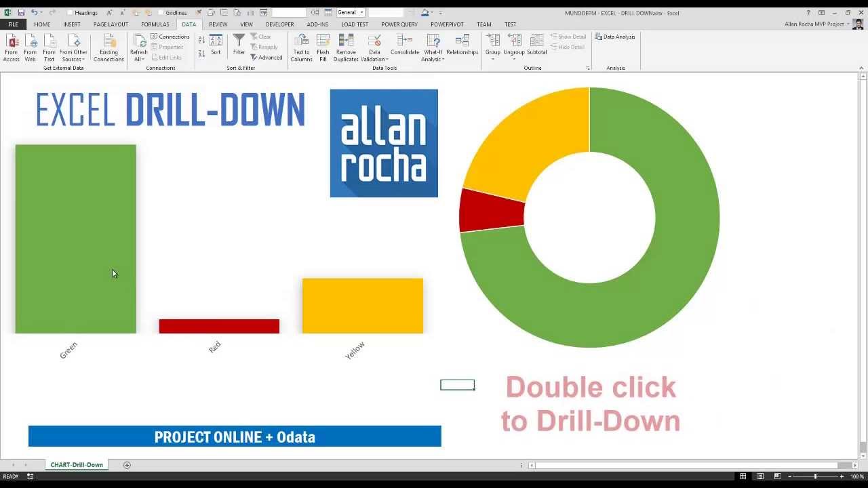Open Excel Help question mark
The width and height of the screenshot is (868, 488).
click(x=808, y=12)
